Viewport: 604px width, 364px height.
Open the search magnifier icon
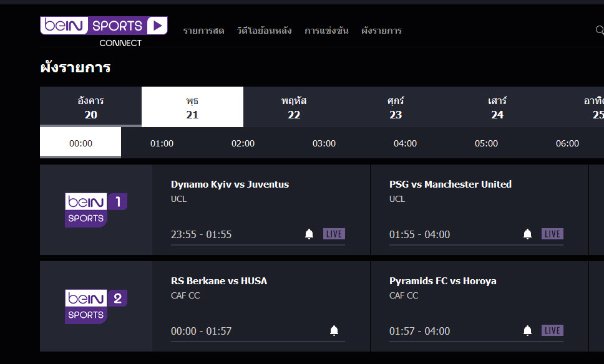coord(600,30)
